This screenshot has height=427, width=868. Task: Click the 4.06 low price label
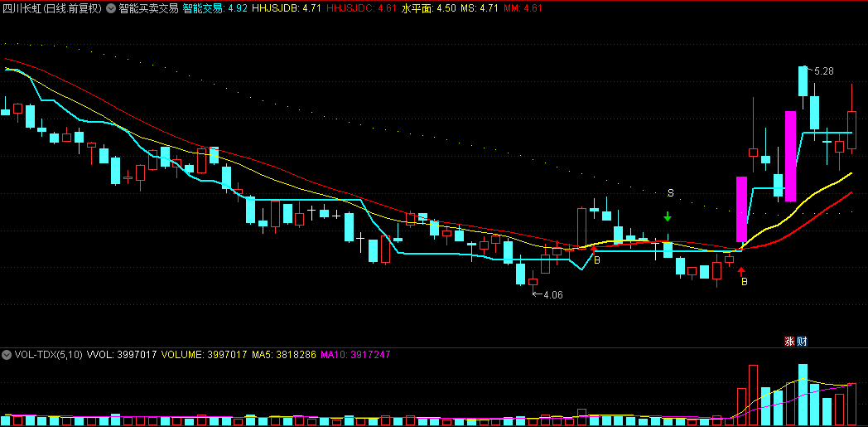553,295
